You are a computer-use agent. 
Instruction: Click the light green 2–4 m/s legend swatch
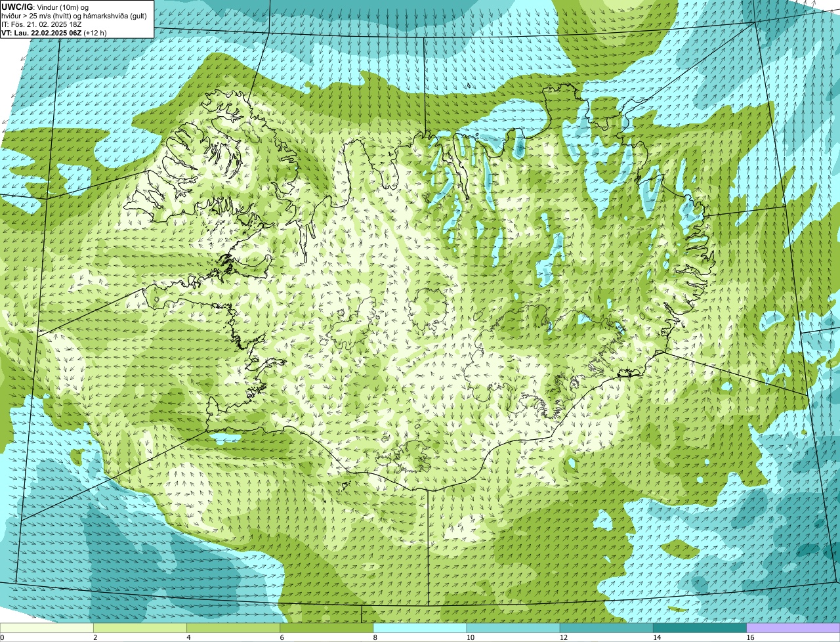[140, 628]
